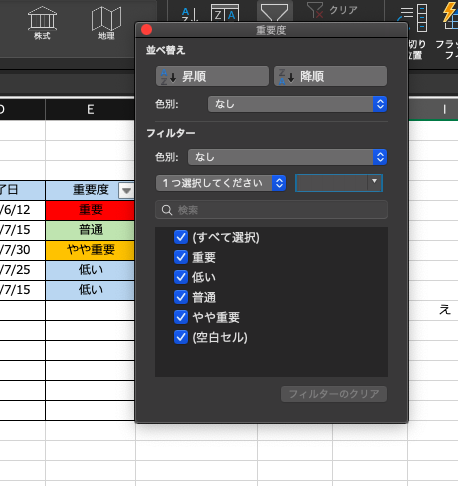Click the Stocks (株式) data type icon
The width and height of the screenshot is (458, 486).
(42, 23)
